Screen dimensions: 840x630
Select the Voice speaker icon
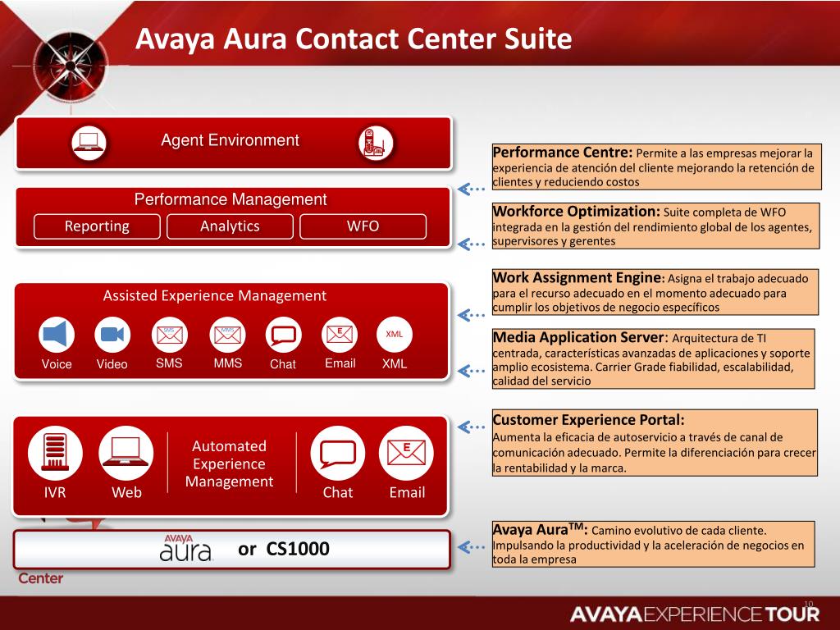tap(57, 335)
